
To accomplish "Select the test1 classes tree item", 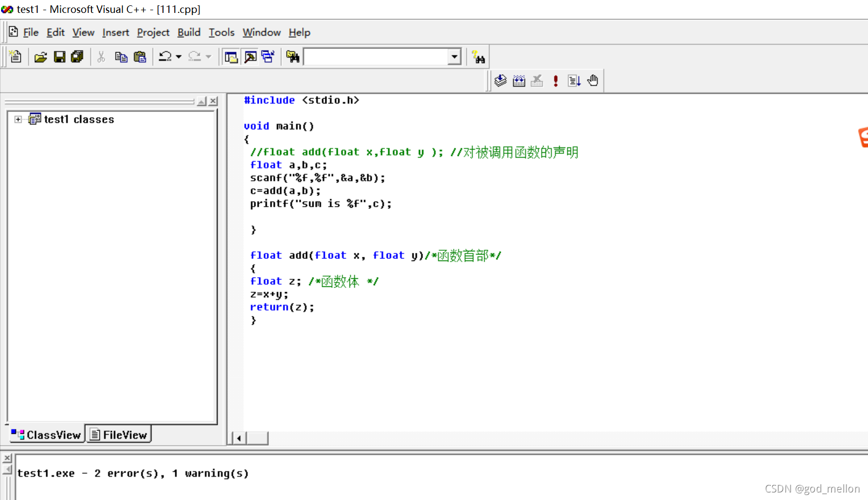I will coord(79,119).
